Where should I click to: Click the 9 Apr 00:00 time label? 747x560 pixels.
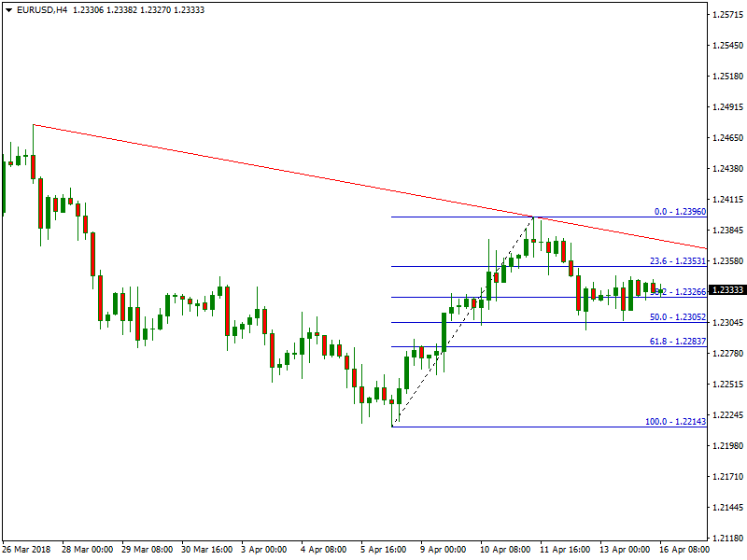click(x=443, y=550)
